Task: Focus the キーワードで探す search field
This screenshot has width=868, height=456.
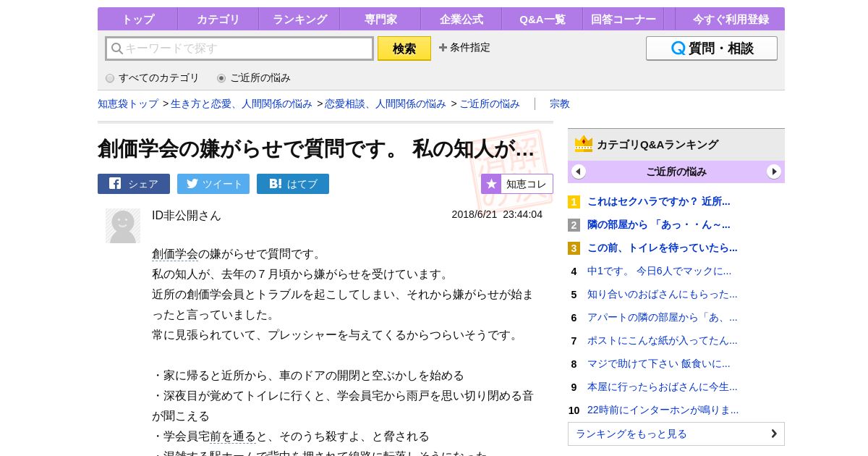Action: point(239,48)
